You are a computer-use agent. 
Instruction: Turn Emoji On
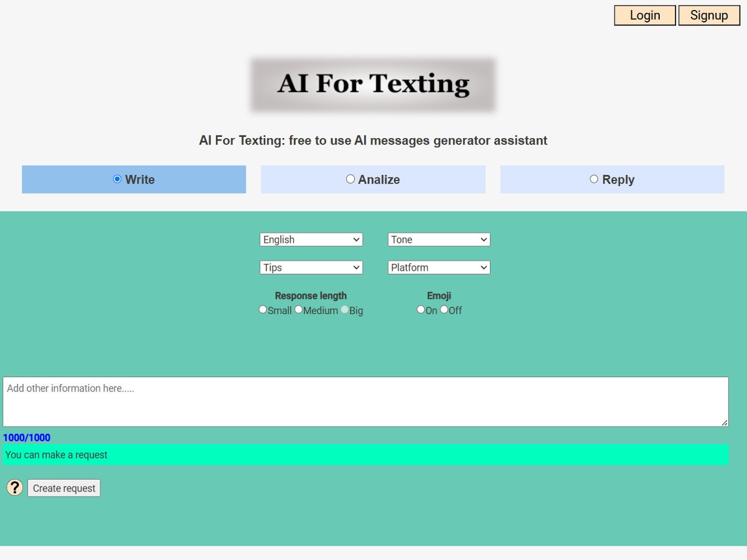(421, 309)
